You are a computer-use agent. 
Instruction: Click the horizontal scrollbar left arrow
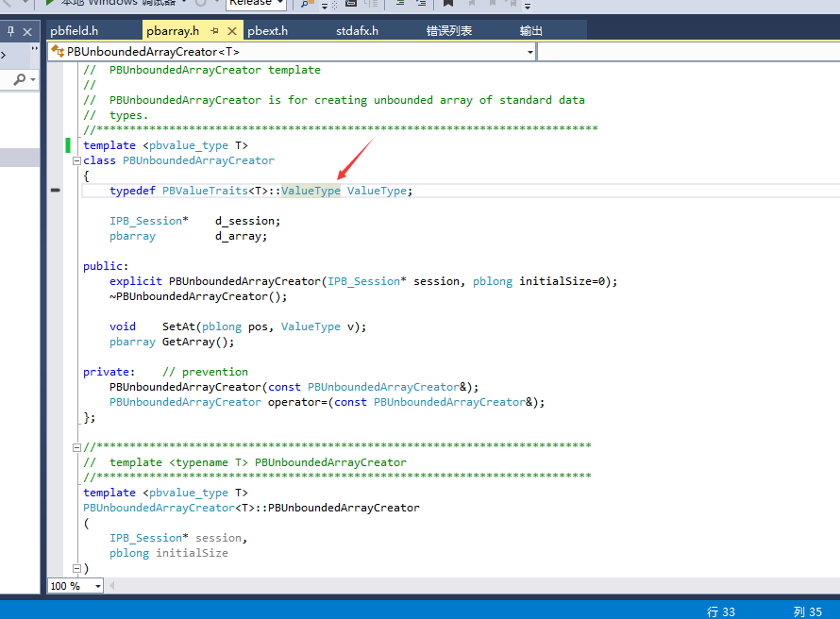coord(112,586)
